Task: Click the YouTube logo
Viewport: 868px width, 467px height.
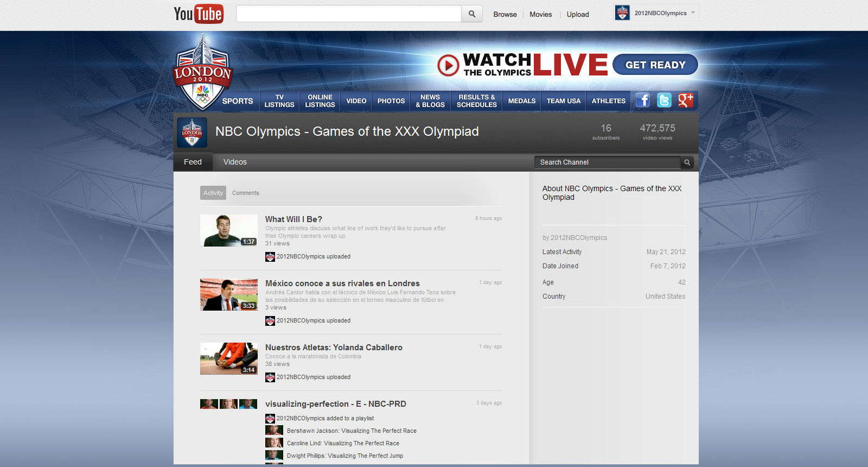Action: (x=198, y=14)
